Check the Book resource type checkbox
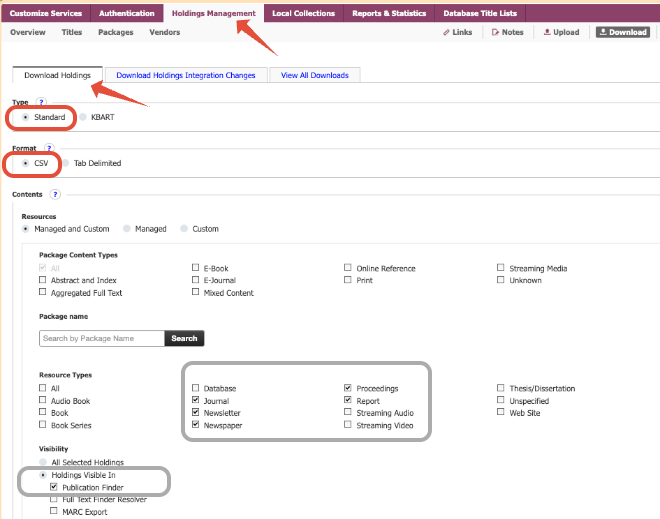This screenshot has width=660, height=519. [43, 412]
